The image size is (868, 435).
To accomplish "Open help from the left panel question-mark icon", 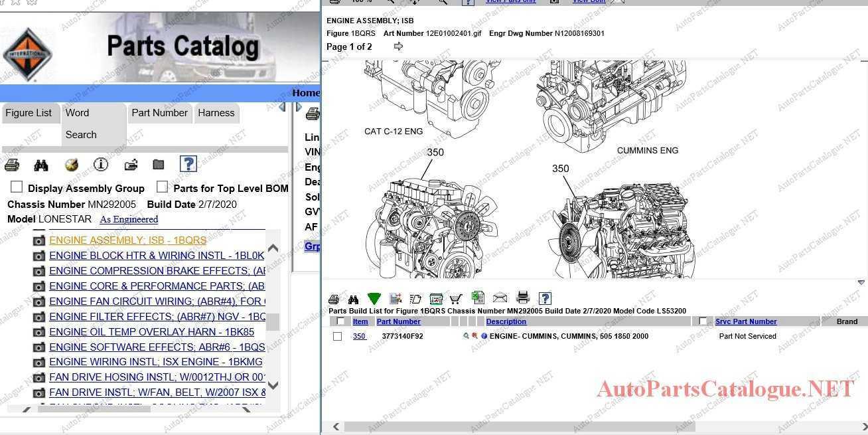I will [188, 164].
